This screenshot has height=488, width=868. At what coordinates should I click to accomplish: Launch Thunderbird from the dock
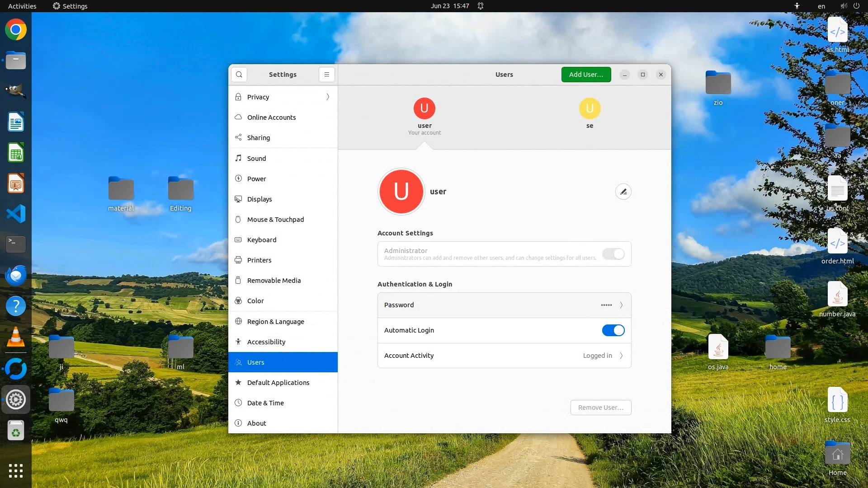[16, 275]
